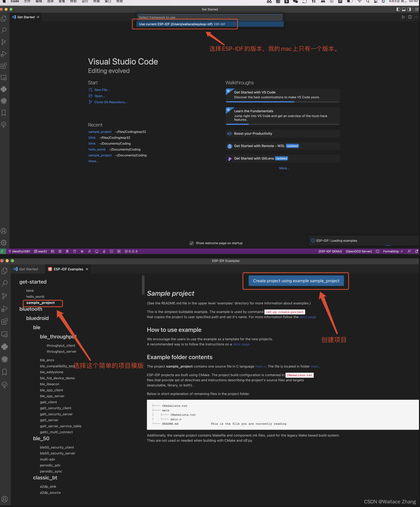Open Extensions view in the Get Started window
Image resolution: width=420 pixels, height=507 pixels.
tap(4, 66)
